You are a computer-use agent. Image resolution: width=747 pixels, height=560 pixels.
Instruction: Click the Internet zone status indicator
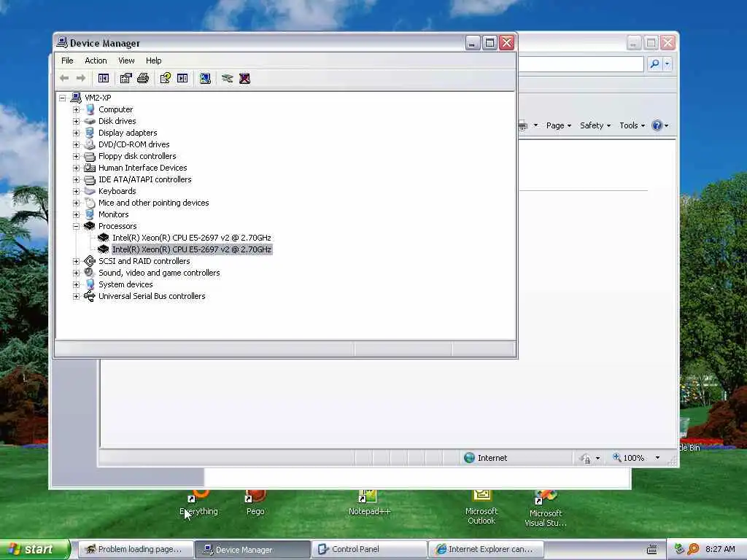(486, 458)
